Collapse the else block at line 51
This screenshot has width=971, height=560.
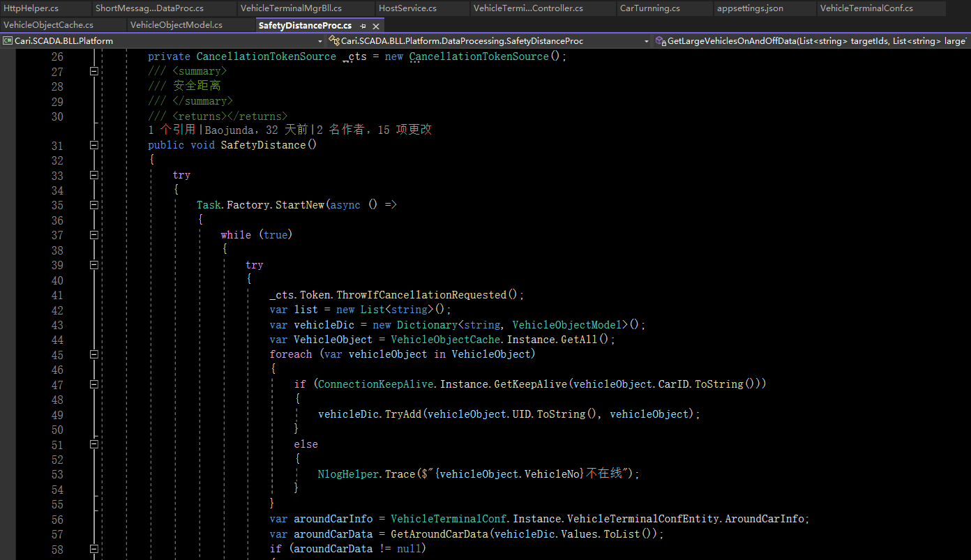pyautogui.click(x=94, y=444)
